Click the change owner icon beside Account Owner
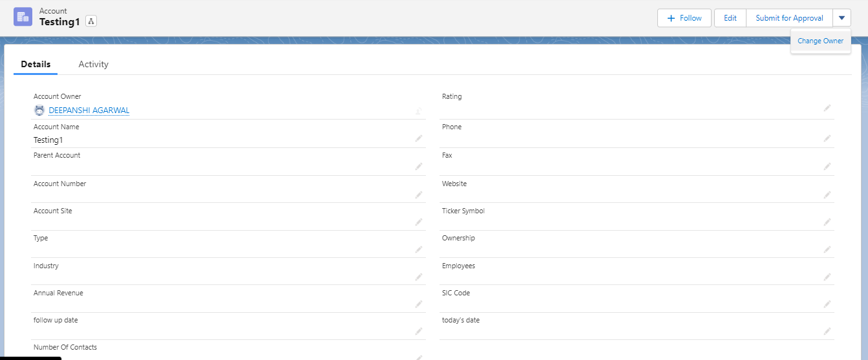Screen dimensions: 868x360 (x=419, y=111)
